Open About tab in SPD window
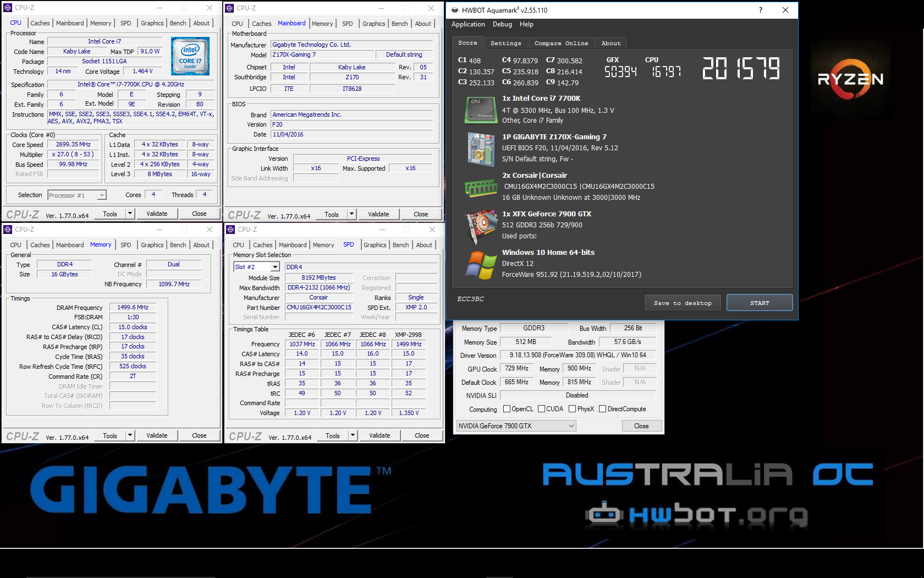 pyautogui.click(x=424, y=245)
